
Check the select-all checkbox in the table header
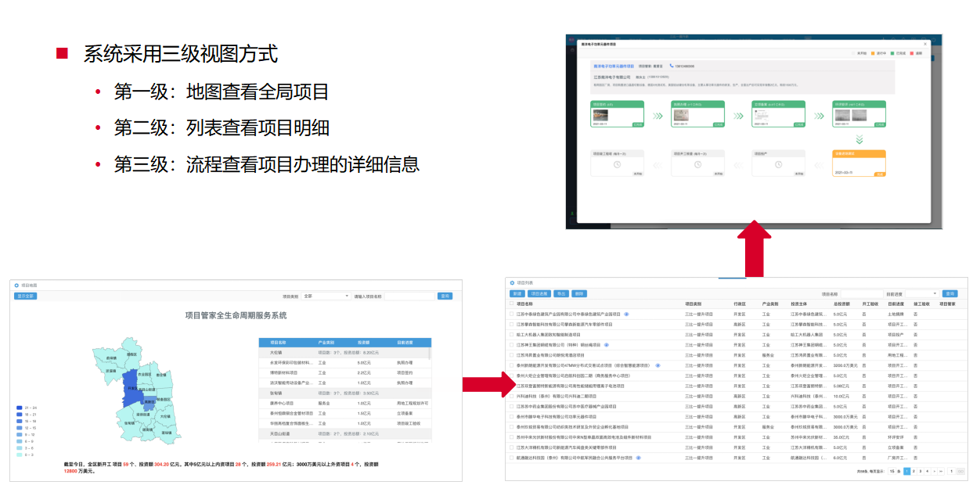512,304
